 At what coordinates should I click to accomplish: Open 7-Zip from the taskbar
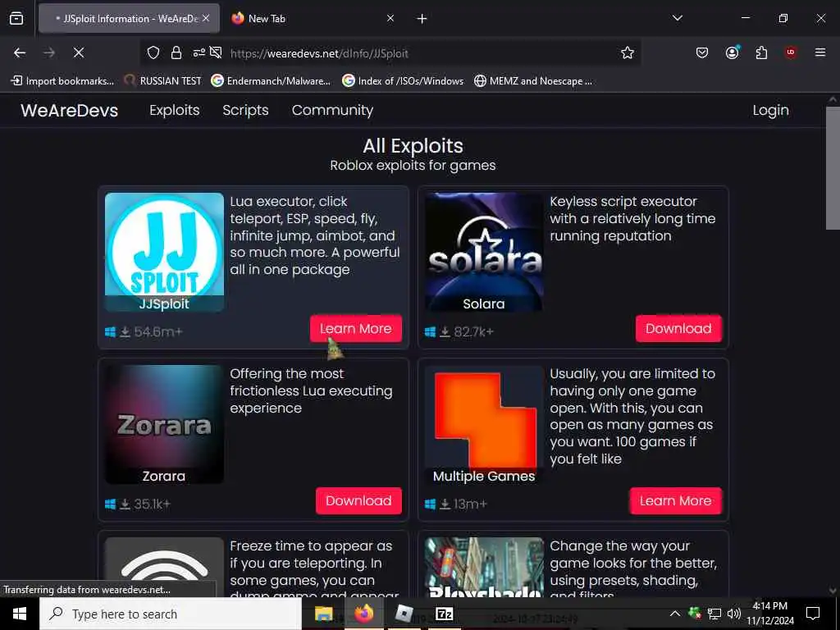[x=444, y=614]
